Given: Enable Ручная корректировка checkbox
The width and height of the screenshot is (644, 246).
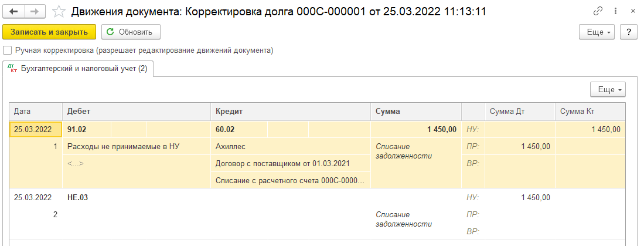Looking at the screenshot, I should (7, 50).
